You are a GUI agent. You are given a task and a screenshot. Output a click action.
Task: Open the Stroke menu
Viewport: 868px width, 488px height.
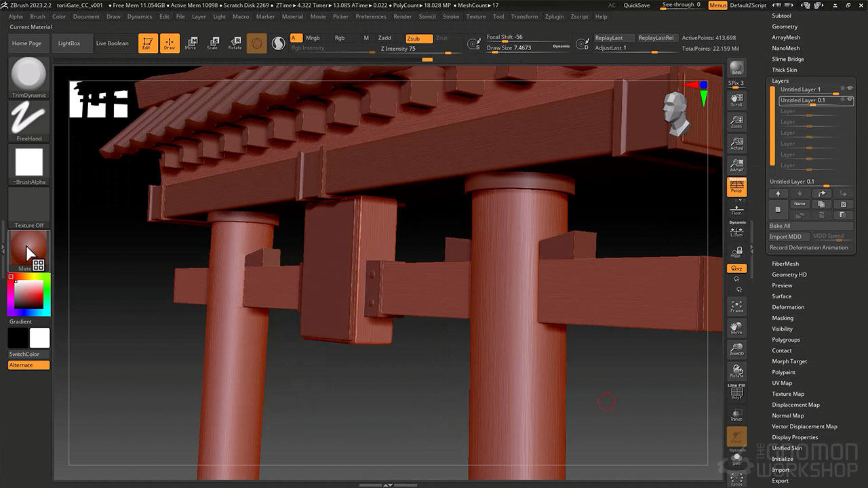(x=451, y=16)
